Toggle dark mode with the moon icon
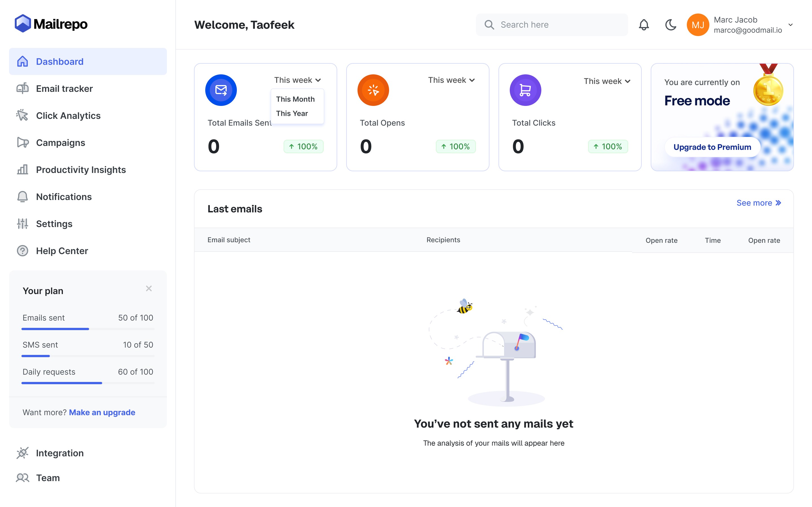812x507 pixels. coord(670,25)
